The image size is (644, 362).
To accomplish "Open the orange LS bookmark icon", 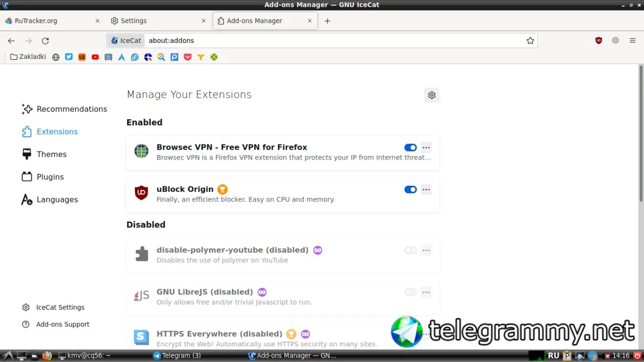I will (82, 57).
